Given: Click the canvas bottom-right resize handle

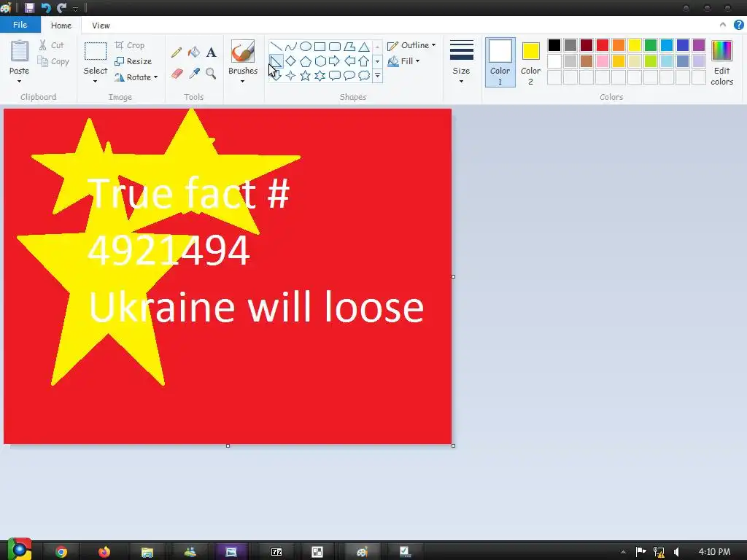Looking at the screenshot, I should 453,446.
